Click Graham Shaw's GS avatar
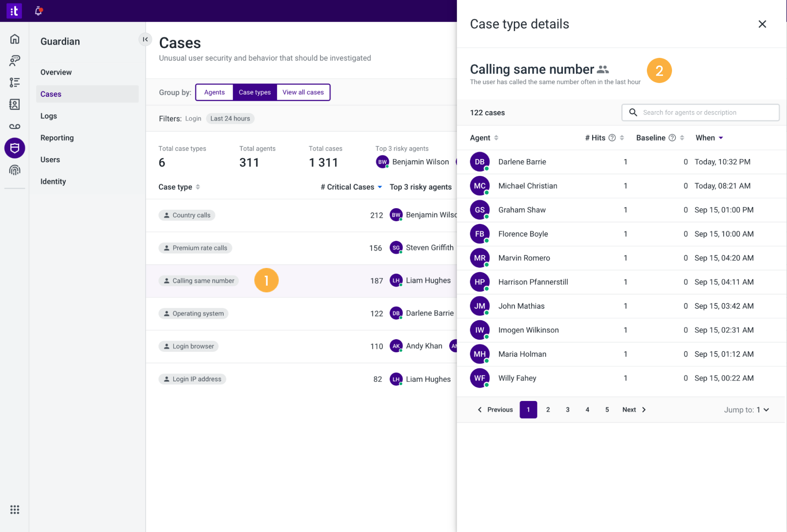 [480, 210]
